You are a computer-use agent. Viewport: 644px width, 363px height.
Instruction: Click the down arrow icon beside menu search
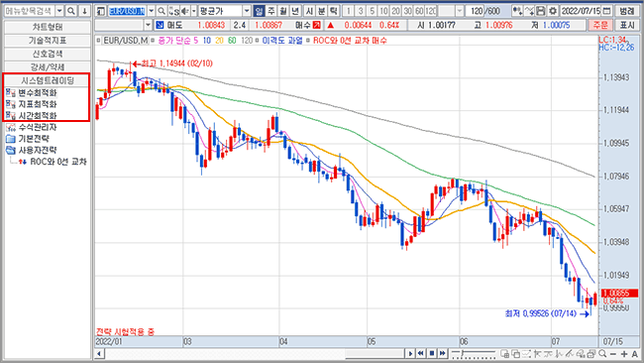click(x=84, y=11)
